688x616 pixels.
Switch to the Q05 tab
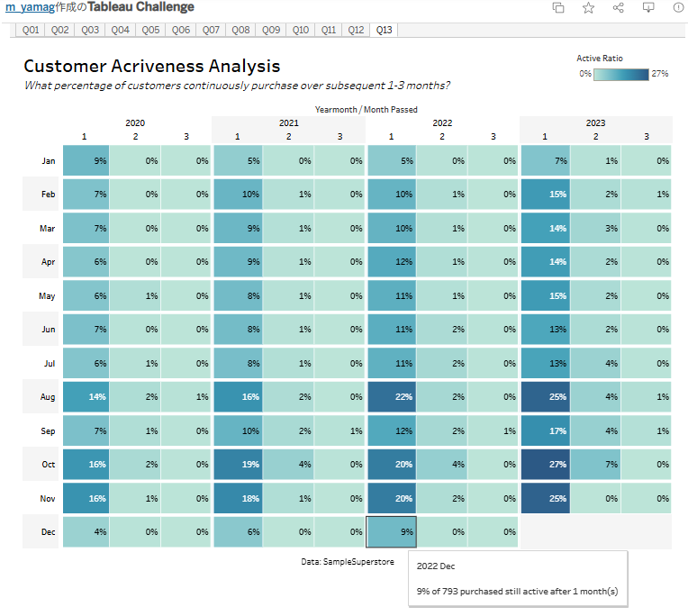(x=150, y=30)
